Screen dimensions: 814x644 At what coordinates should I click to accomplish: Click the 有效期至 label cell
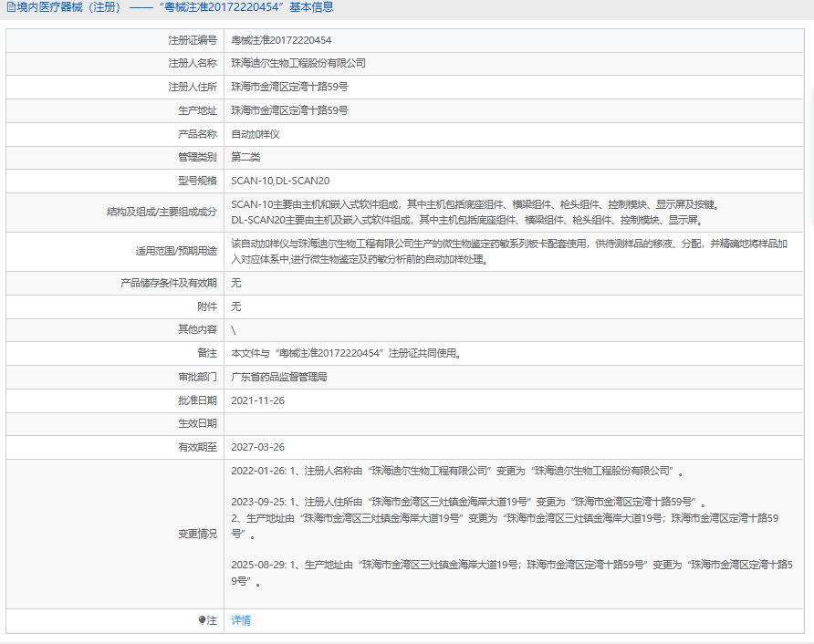click(x=115, y=447)
